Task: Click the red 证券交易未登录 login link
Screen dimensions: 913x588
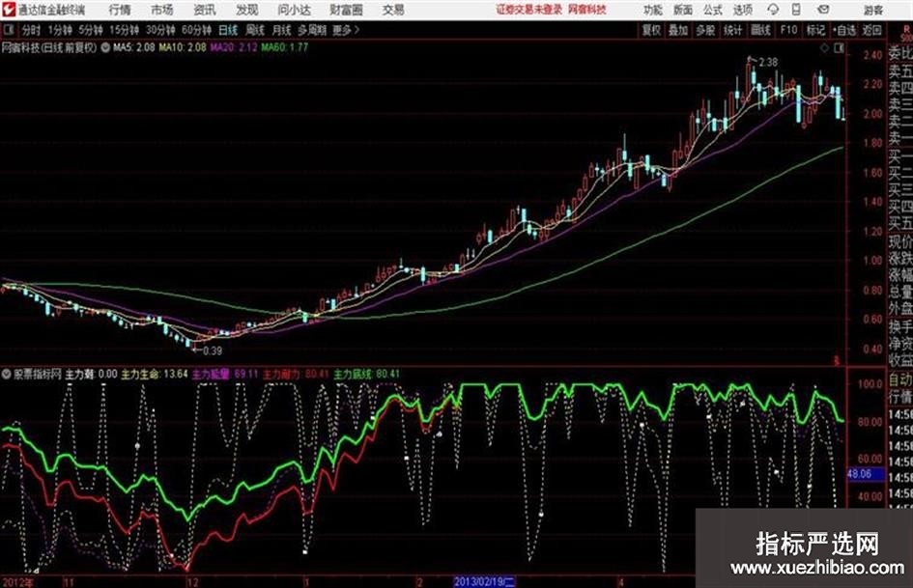Action: 528,10
